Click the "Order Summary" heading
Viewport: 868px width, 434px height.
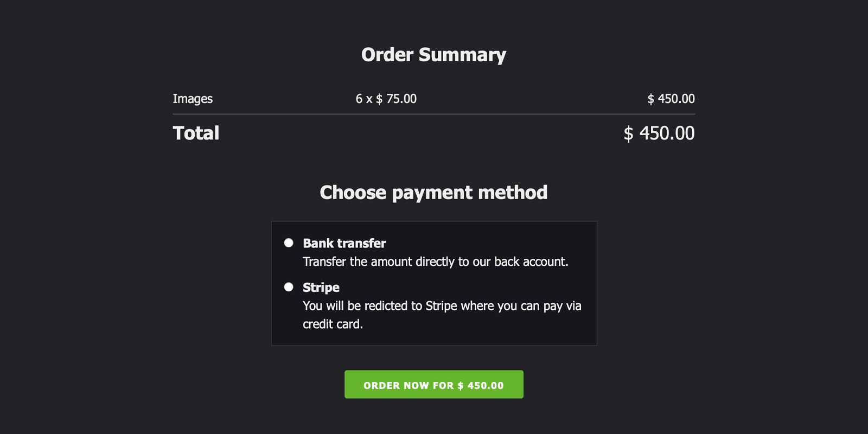click(x=433, y=55)
